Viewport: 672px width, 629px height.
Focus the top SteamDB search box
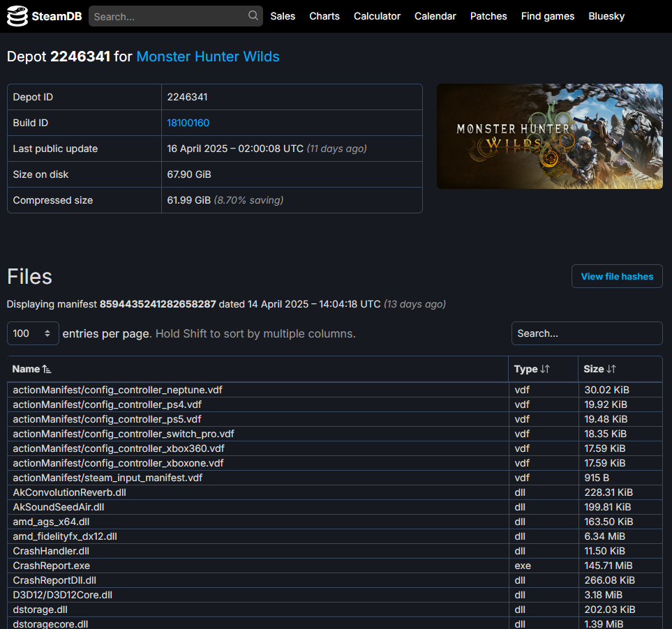(168, 16)
